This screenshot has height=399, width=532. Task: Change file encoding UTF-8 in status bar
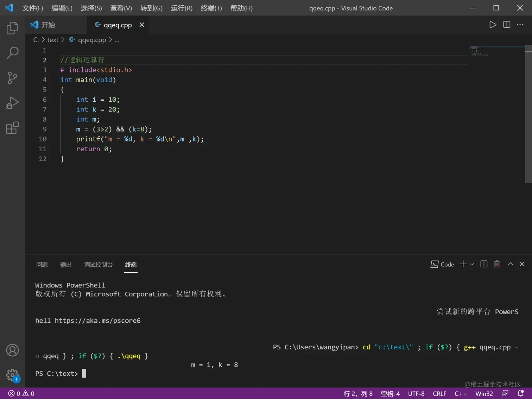point(416,393)
